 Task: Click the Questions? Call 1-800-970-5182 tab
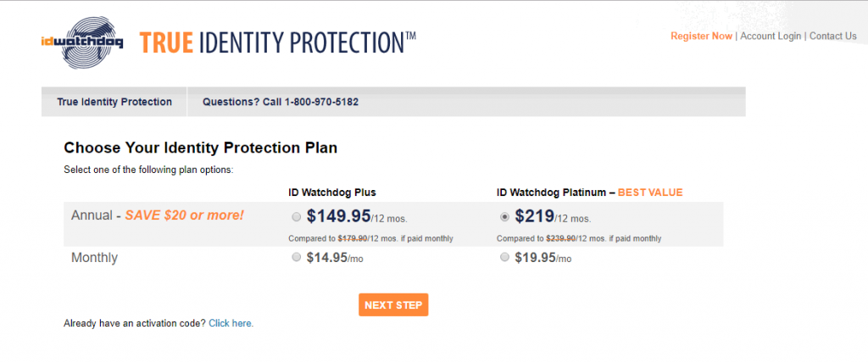click(x=280, y=102)
